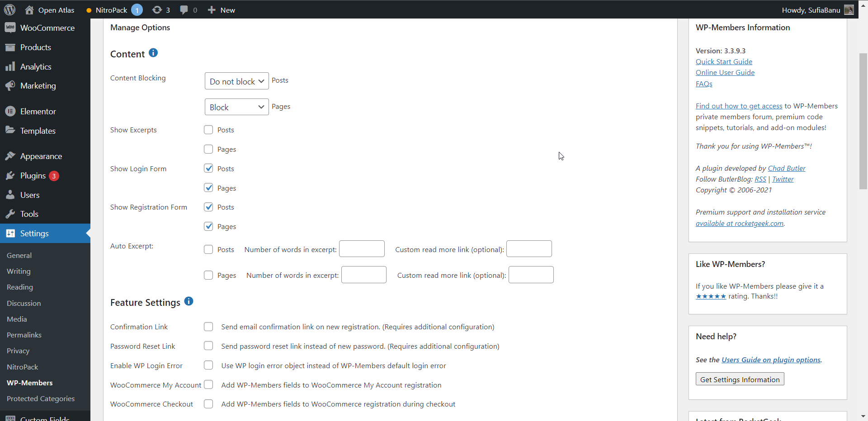Open the Chad Butler link
This screenshot has width=868, height=421.
click(787, 168)
